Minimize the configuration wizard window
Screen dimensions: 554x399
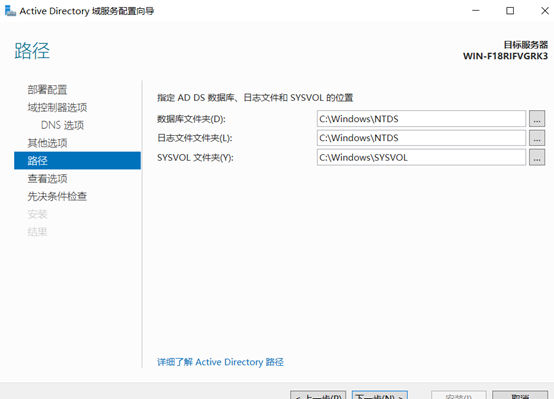click(x=476, y=11)
